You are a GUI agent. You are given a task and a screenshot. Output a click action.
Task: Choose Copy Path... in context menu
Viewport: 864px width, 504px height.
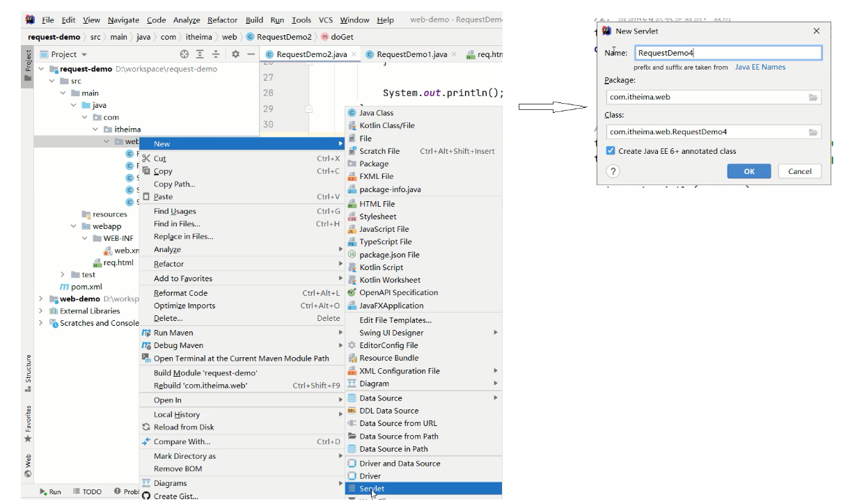coord(240,184)
